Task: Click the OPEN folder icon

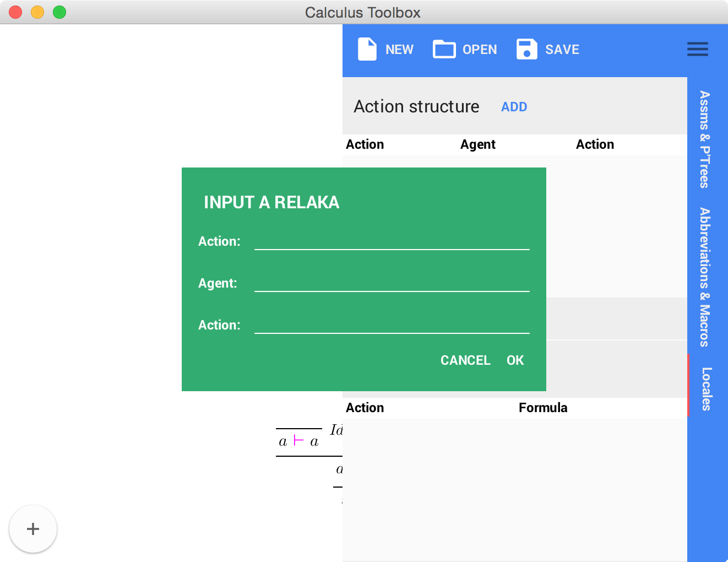Action: tap(444, 49)
